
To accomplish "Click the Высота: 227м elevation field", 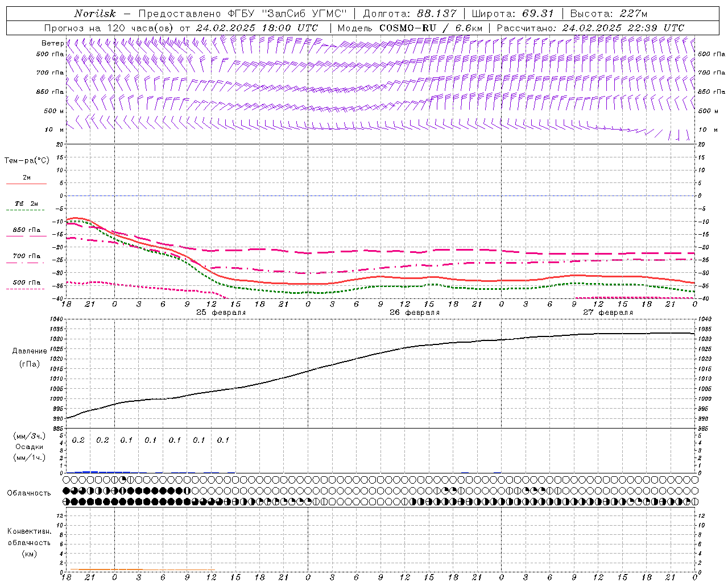I will pos(609,14).
